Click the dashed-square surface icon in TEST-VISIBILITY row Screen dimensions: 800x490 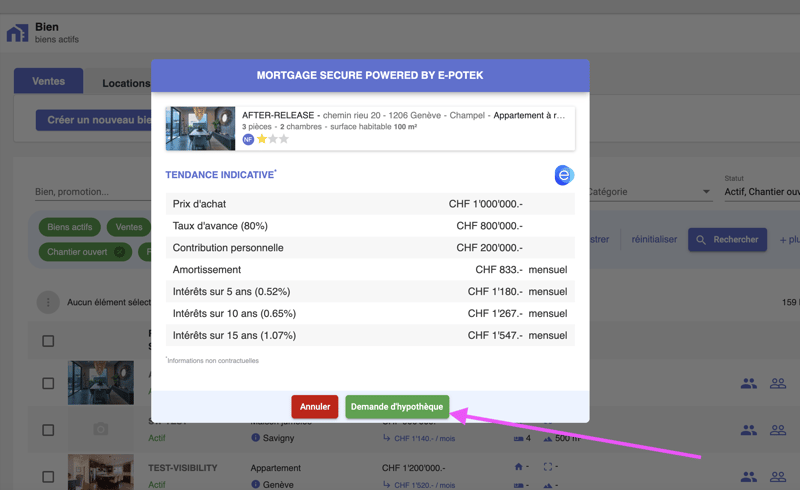(x=548, y=467)
